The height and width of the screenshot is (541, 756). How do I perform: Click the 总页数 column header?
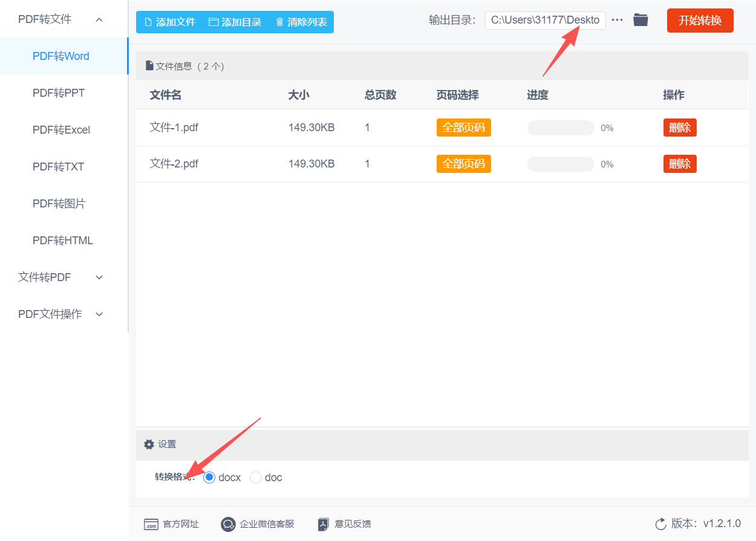click(x=380, y=95)
